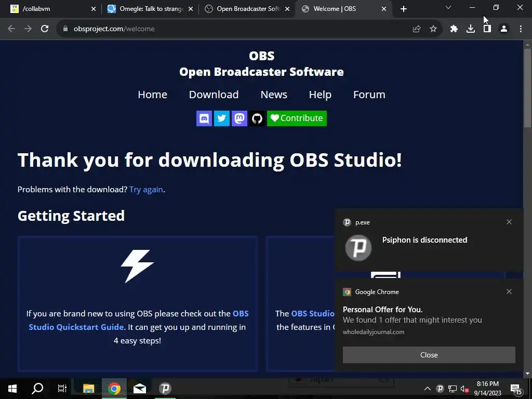Open a new browser tab

pyautogui.click(x=403, y=9)
